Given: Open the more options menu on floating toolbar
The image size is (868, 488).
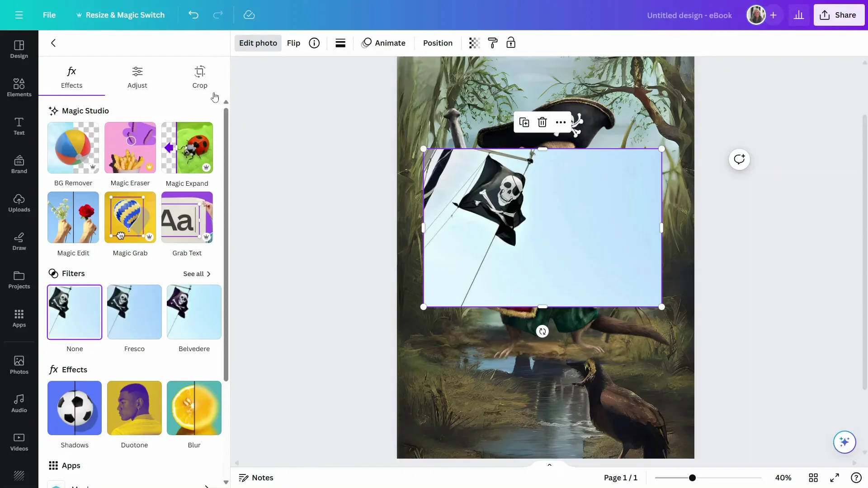Looking at the screenshot, I should coord(560,122).
